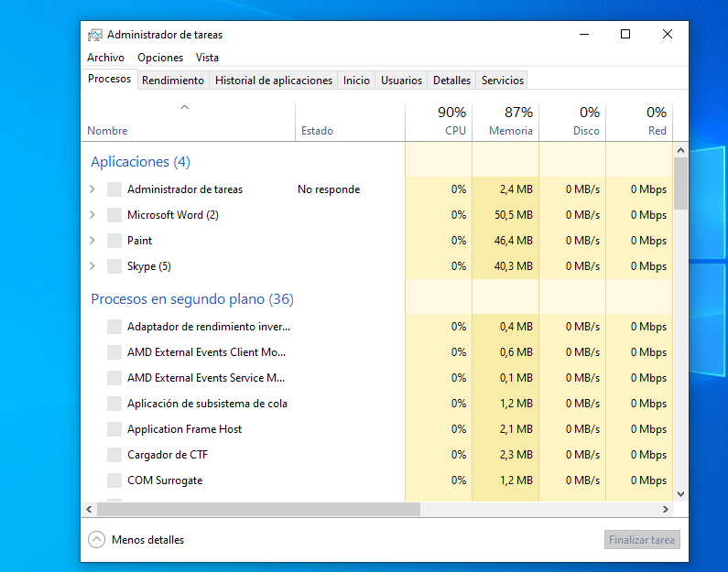The width and height of the screenshot is (728, 572).
Task: Expand the Paint process entry
Action: [x=92, y=241]
